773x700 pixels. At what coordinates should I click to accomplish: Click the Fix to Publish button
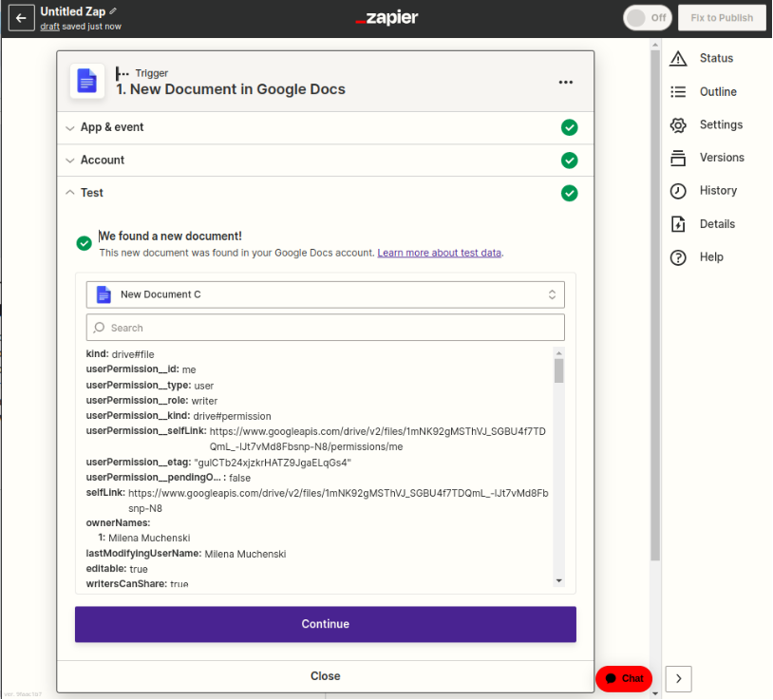point(722,18)
